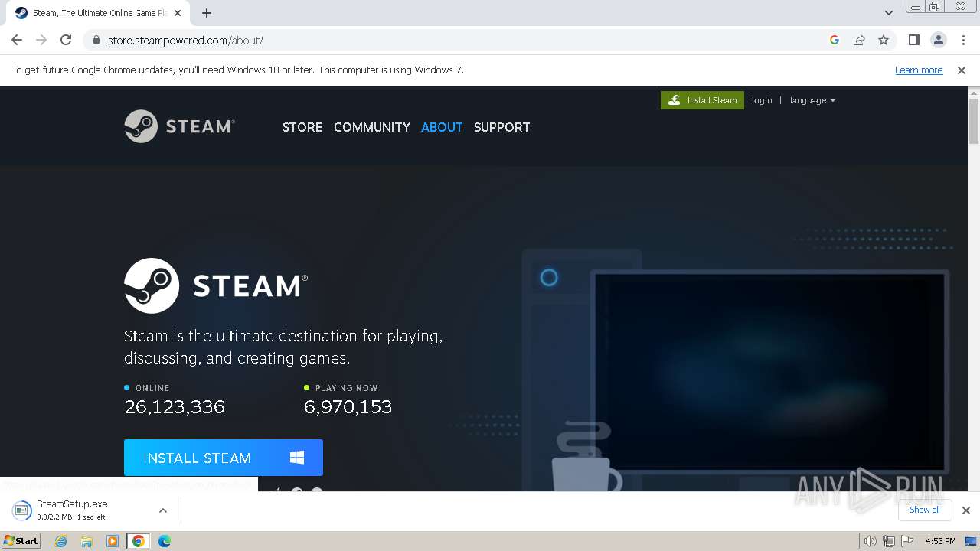The height and width of the screenshot is (551, 980).
Task: Open the COMMUNITY menu
Action: click(x=372, y=127)
